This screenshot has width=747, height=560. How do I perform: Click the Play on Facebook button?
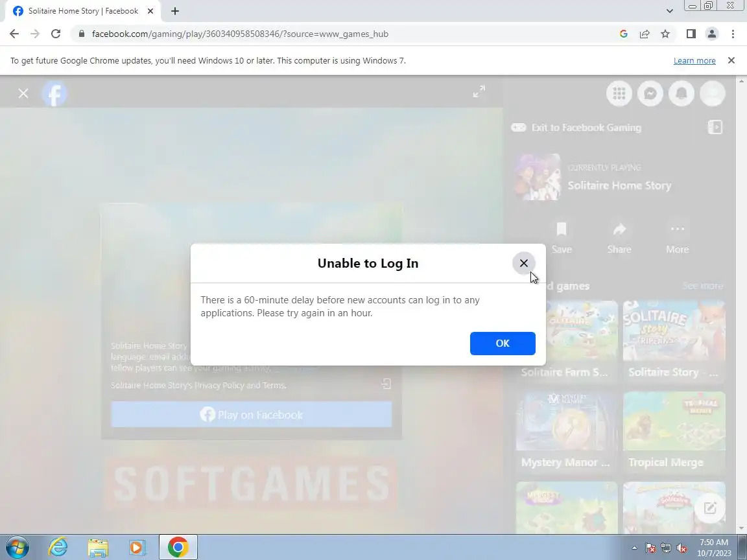(252, 414)
